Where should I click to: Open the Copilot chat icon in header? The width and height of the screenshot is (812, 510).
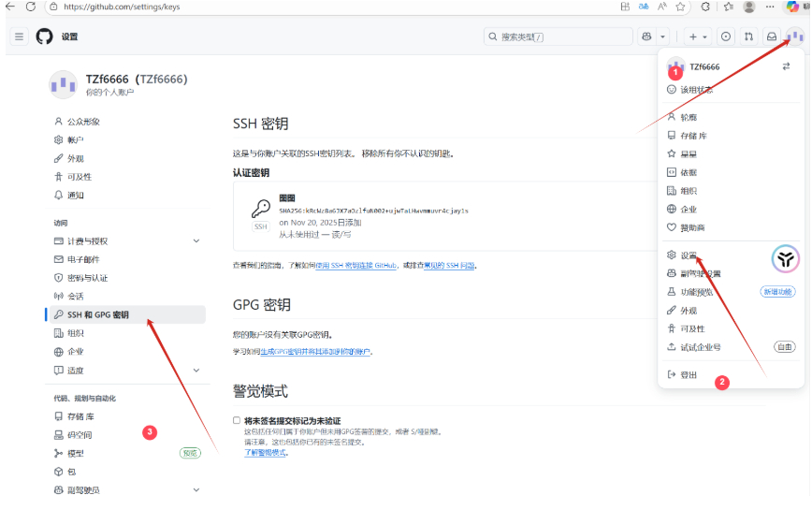tap(646, 36)
